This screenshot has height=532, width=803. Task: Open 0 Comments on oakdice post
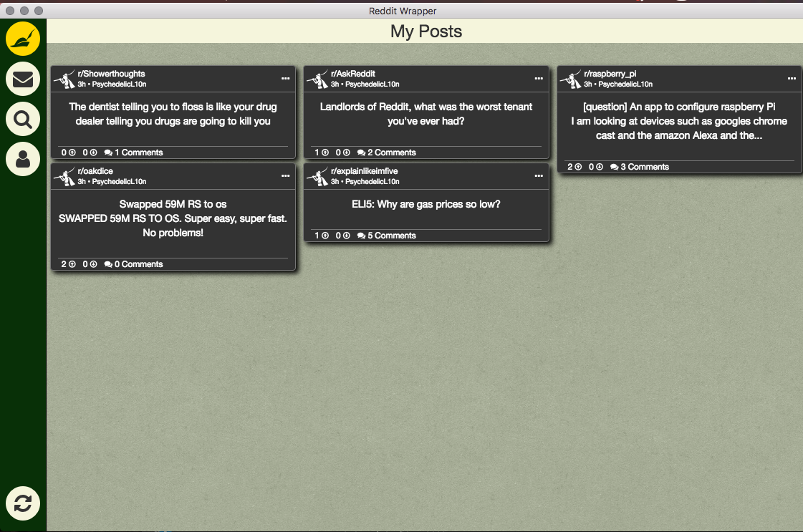(x=134, y=264)
